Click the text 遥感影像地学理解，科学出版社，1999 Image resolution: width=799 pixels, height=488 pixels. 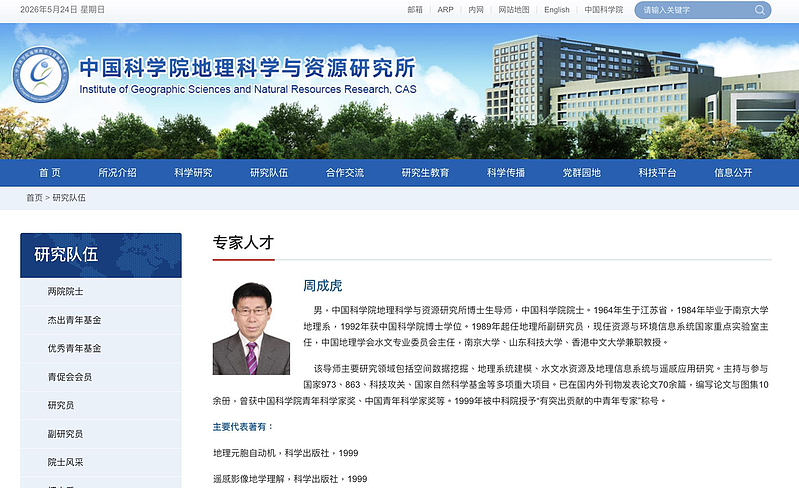(290, 479)
